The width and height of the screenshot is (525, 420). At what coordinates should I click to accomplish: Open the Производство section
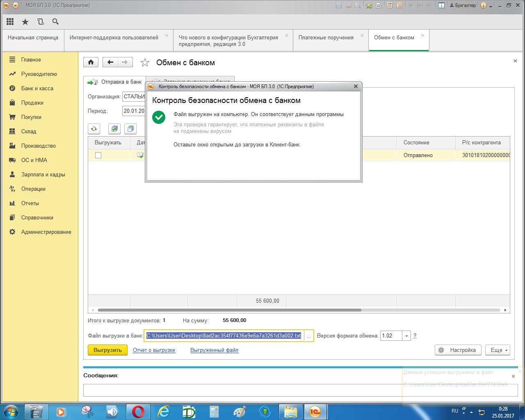39,146
